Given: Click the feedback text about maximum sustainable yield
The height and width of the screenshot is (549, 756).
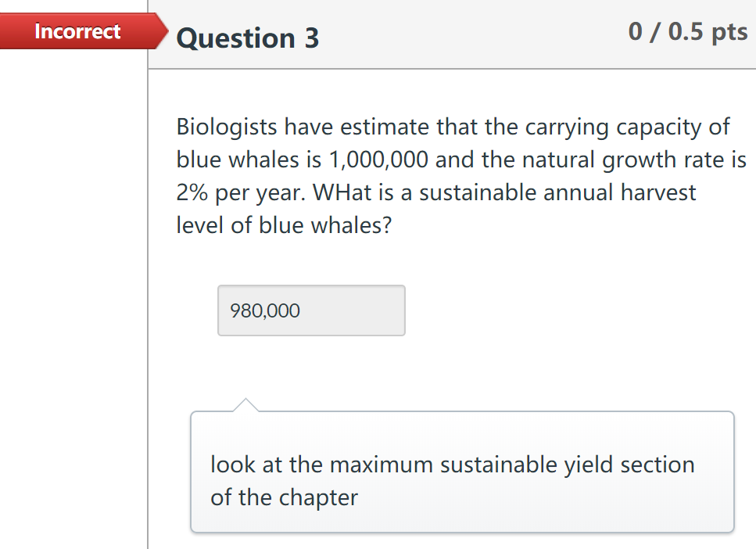Looking at the screenshot, I should [453, 464].
